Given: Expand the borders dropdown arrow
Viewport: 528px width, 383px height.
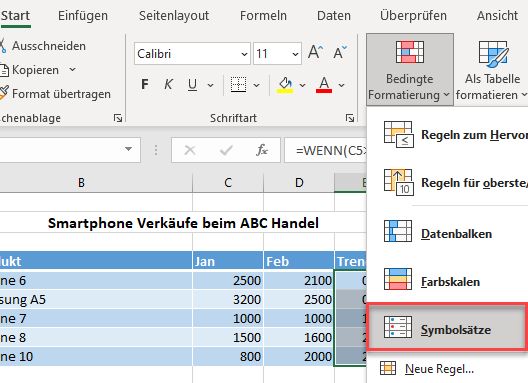Looking at the screenshot, I should 257,85.
